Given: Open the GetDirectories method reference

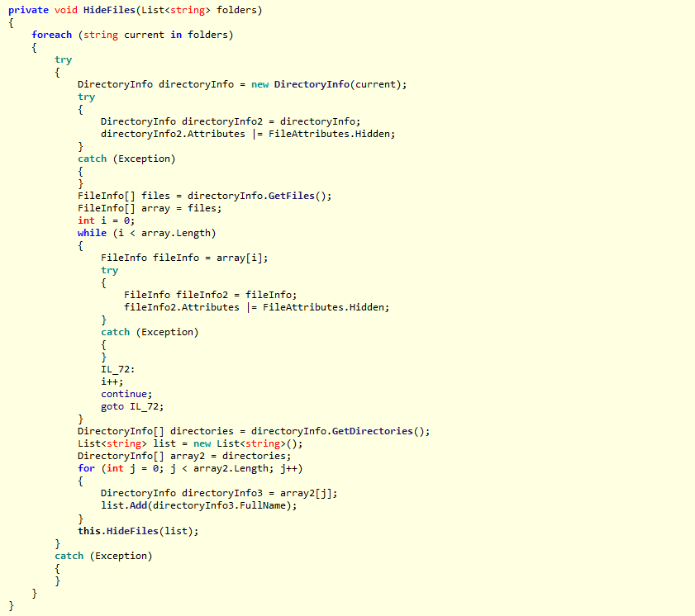Looking at the screenshot, I should [377, 431].
